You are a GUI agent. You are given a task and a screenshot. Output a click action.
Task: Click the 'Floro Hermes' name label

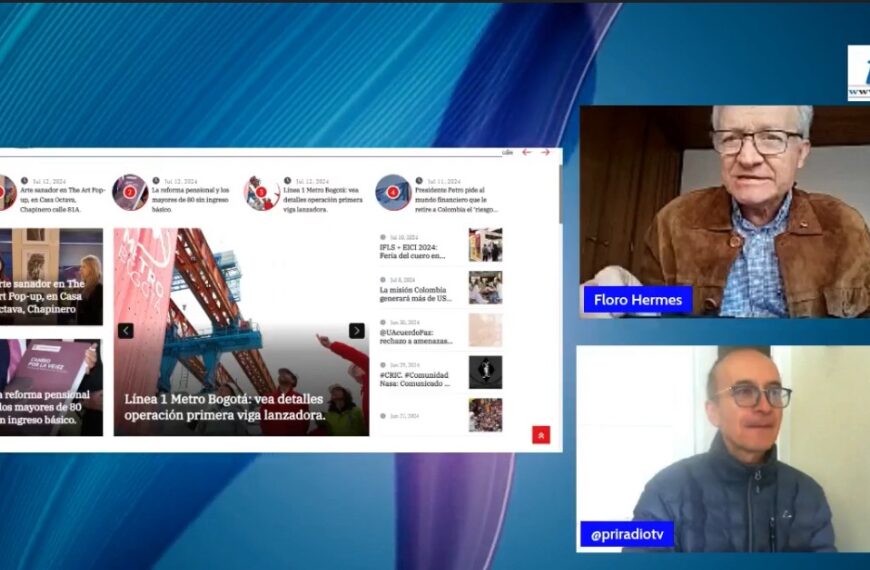coord(638,300)
